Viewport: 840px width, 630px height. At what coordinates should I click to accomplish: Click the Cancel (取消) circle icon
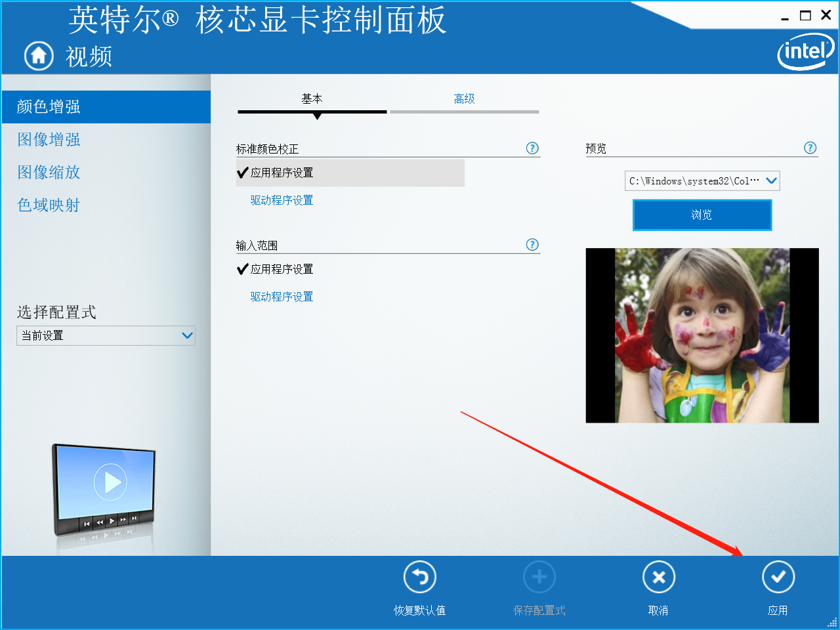pyautogui.click(x=659, y=577)
